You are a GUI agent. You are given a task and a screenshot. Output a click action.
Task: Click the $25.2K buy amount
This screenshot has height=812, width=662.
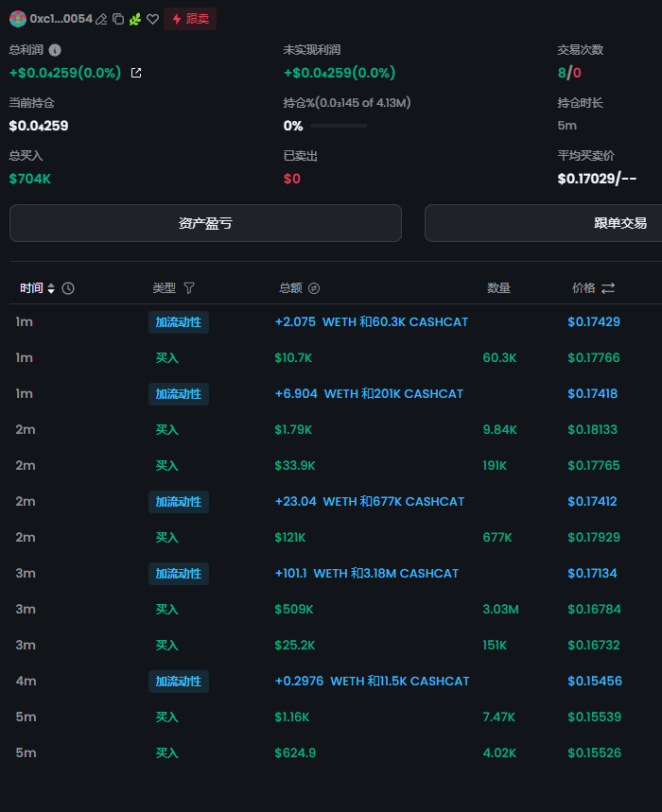coord(295,646)
